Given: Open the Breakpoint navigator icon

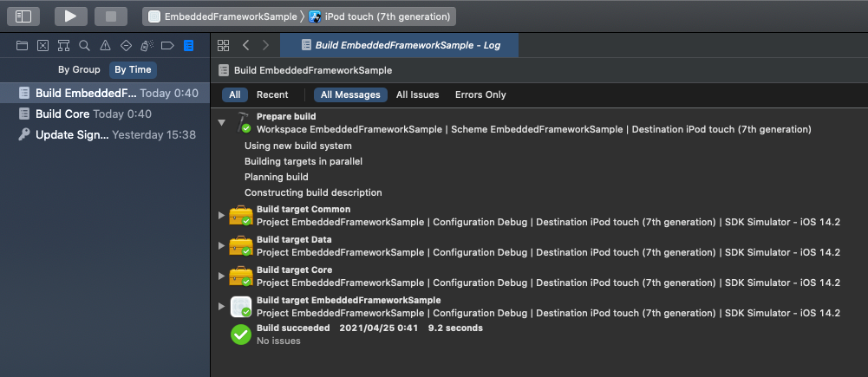Looking at the screenshot, I should 167,45.
